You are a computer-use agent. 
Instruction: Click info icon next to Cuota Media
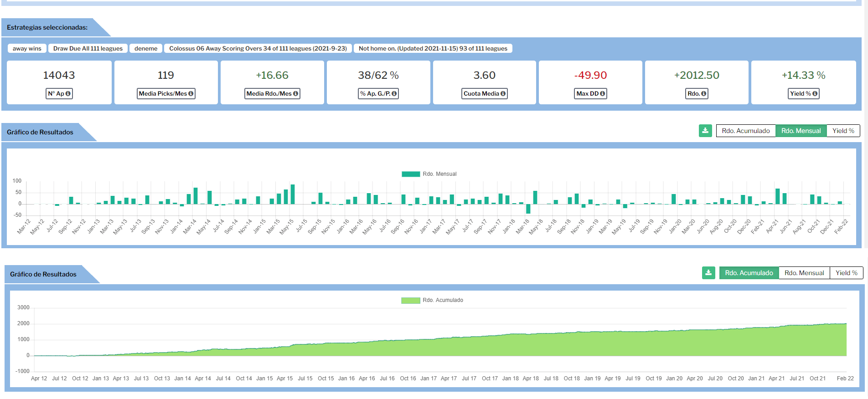(x=503, y=94)
